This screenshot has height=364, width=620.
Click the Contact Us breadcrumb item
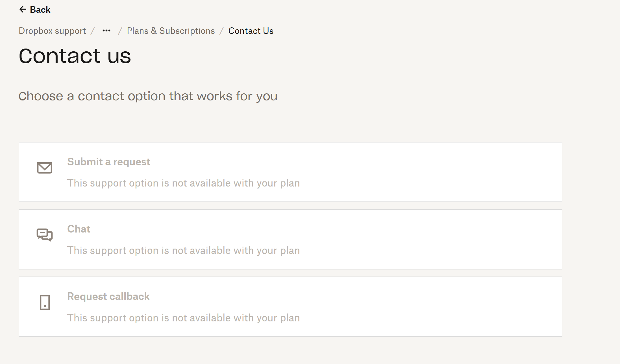point(251,31)
